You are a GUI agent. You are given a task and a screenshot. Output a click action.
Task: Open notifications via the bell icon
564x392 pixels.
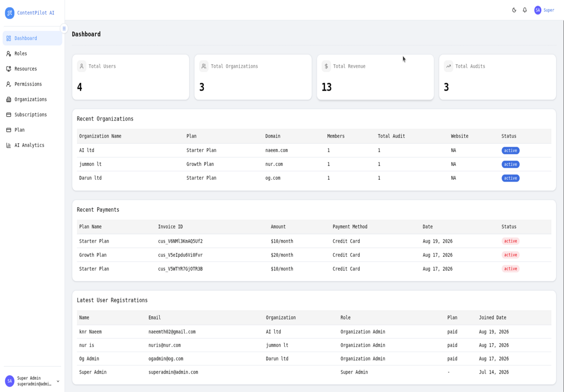[x=525, y=10]
